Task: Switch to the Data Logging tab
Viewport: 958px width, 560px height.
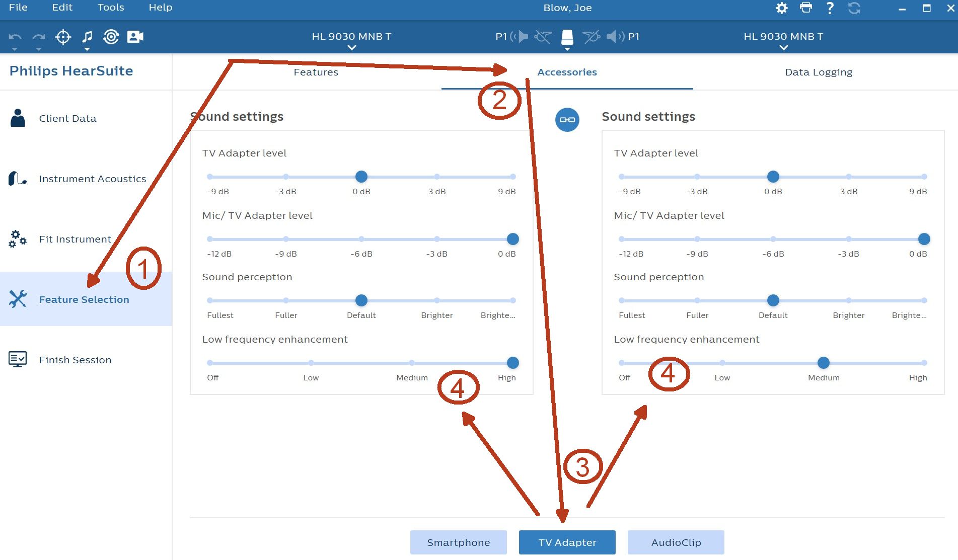Action: pos(819,72)
